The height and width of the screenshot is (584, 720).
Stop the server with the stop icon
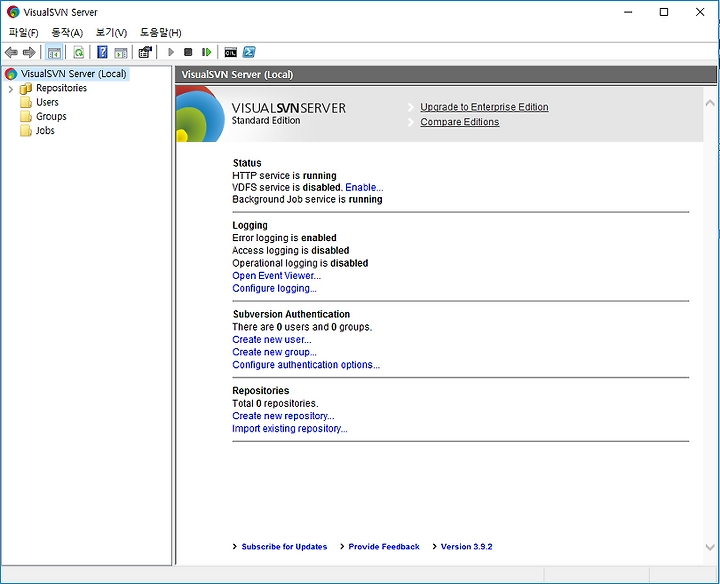point(188,52)
